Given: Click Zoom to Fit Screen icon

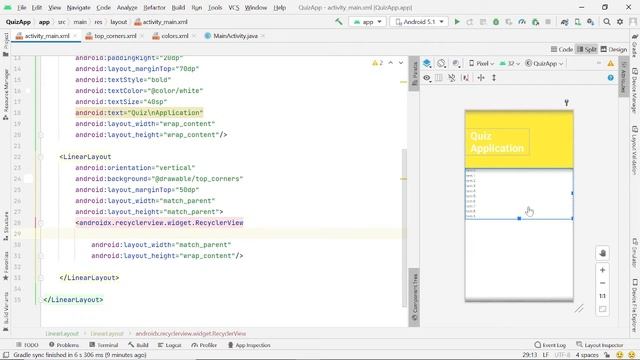Looking at the screenshot, I should click(x=602, y=309).
